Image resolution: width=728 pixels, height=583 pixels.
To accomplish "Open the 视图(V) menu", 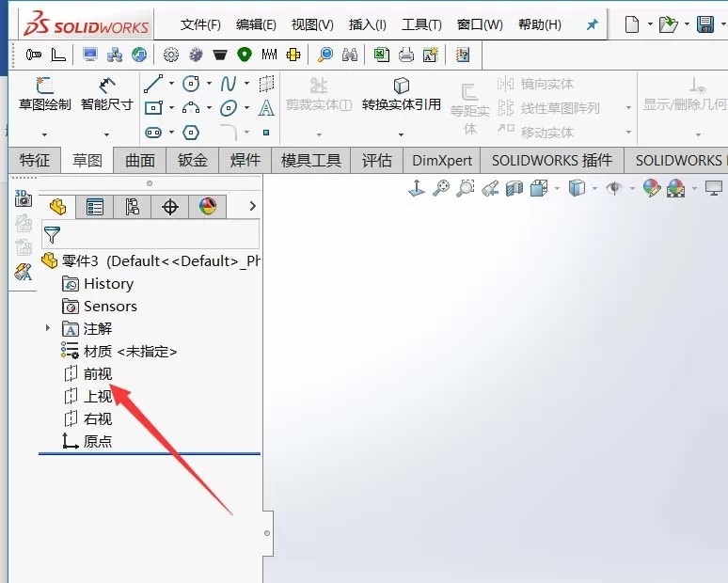I will pos(312,24).
